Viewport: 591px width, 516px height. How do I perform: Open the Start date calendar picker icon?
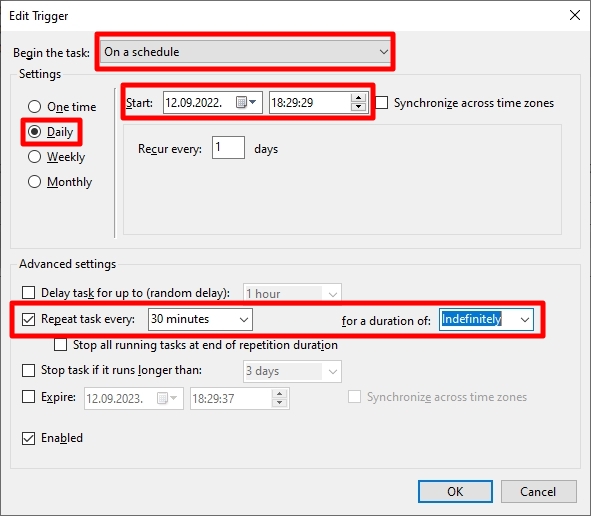point(246,102)
